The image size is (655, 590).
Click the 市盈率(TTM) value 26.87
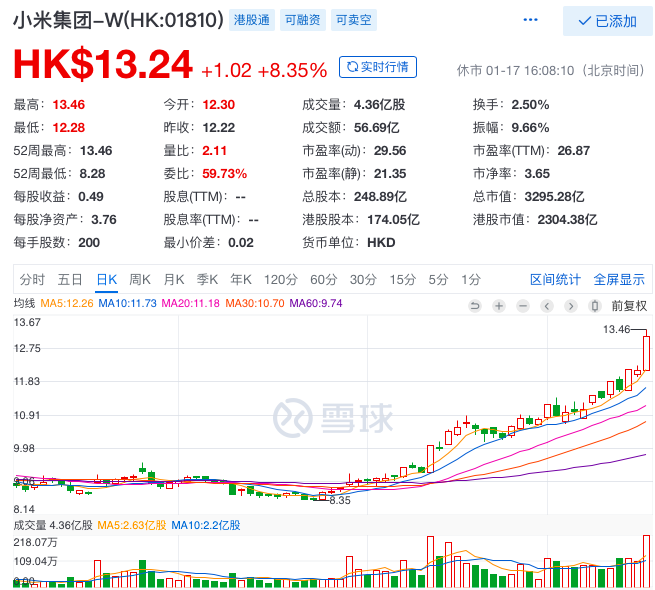574,150
